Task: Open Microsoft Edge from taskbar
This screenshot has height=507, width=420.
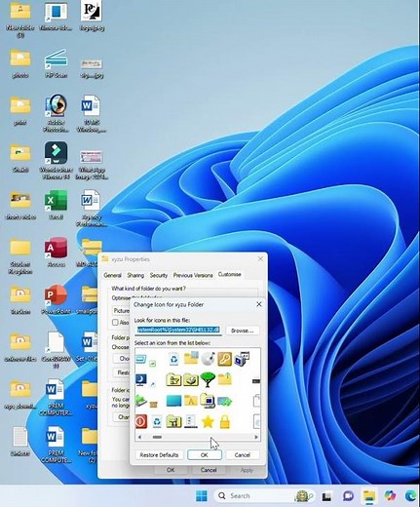Action: coord(411,496)
